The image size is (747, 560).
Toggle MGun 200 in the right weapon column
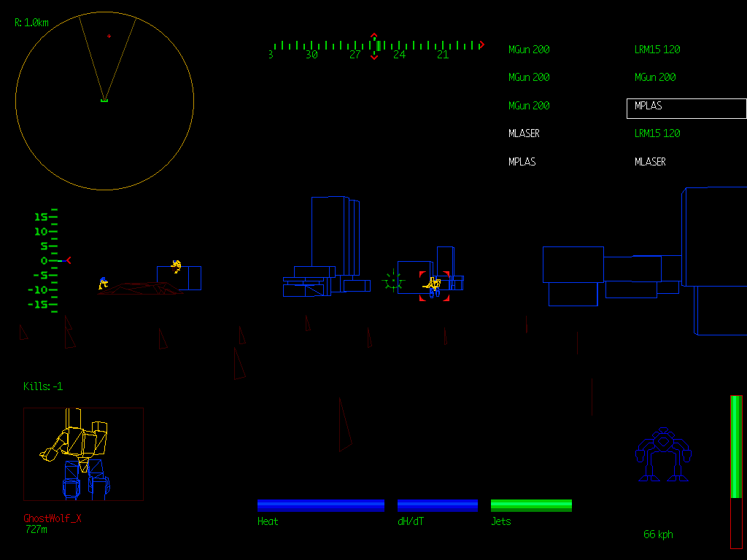pyautogui.click(x=654, y=77)
